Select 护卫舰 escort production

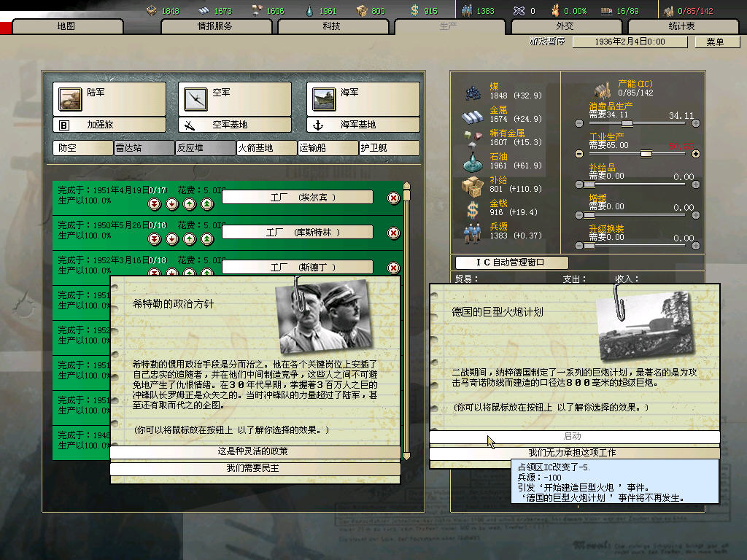coord(390,148)
